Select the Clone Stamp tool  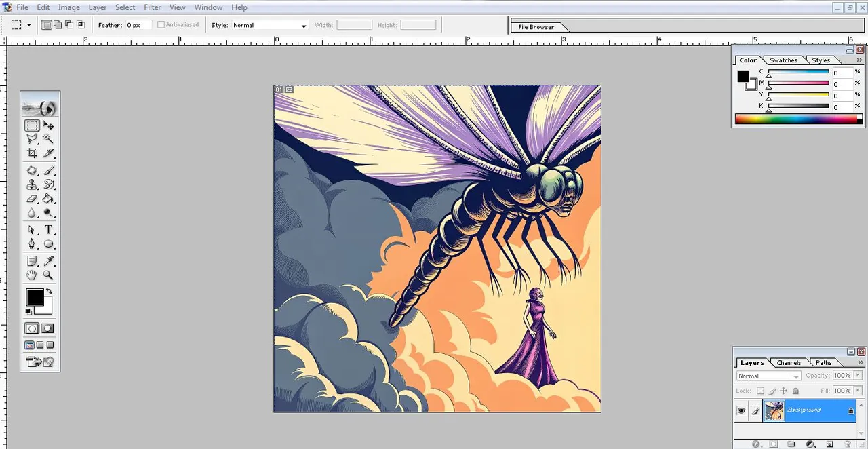pyautogui.click(x=32, y=184)
